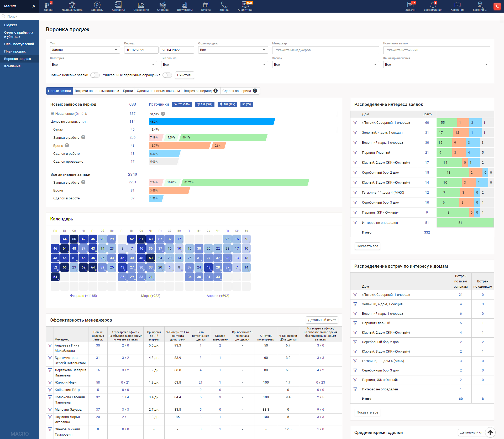Switch to Встречи по новым заявкам tab
Image resolution: width=504 pixels, height=439 pixels.
point(97,91)
